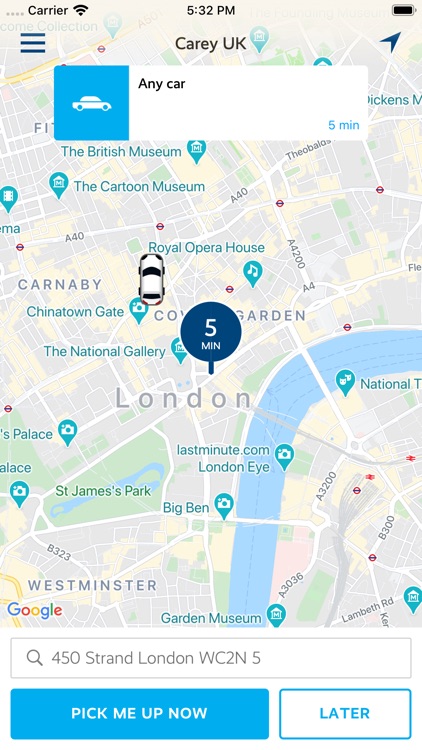
Task: Tap the National Theatre masks marker
Action: click(x=346, y=383)
